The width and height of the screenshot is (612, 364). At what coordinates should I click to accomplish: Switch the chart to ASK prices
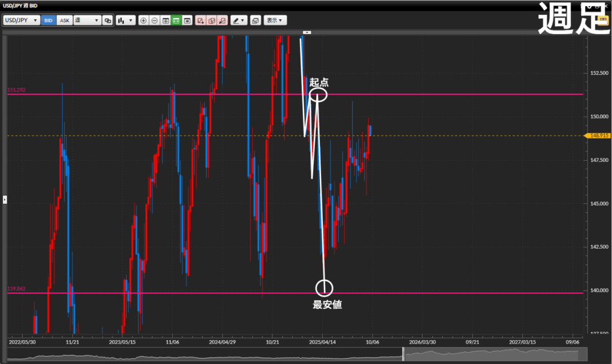point(65,20)
